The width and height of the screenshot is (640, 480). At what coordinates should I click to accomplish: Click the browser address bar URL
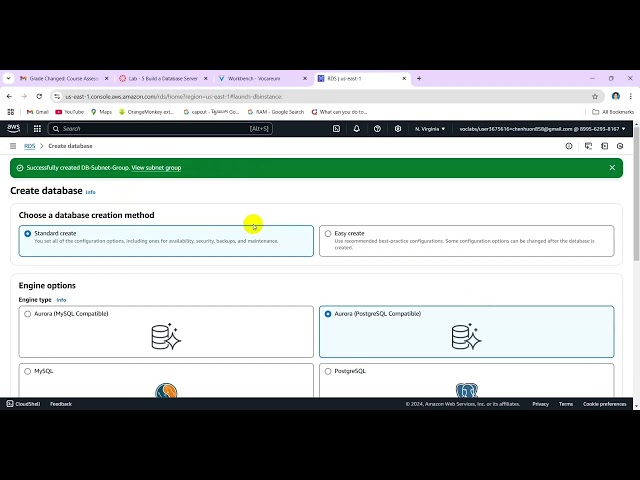point(173,96)
